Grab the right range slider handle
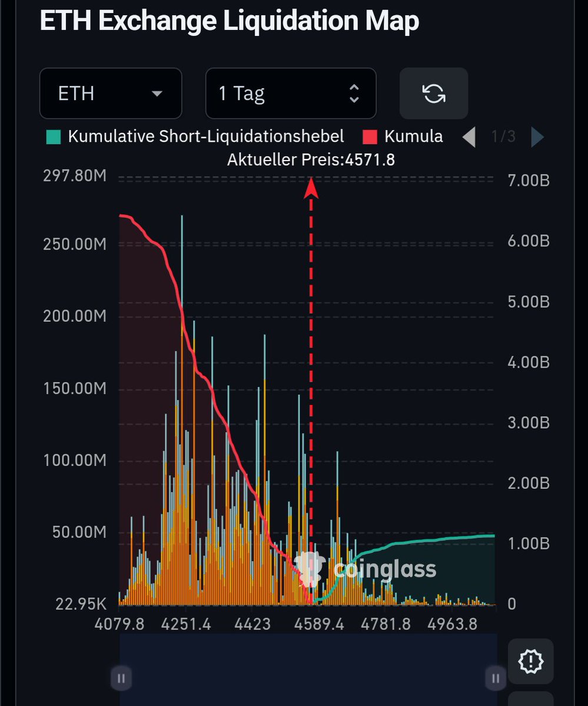Image resolution: width=588 pixels, height=706 pixels. point(496,678)
